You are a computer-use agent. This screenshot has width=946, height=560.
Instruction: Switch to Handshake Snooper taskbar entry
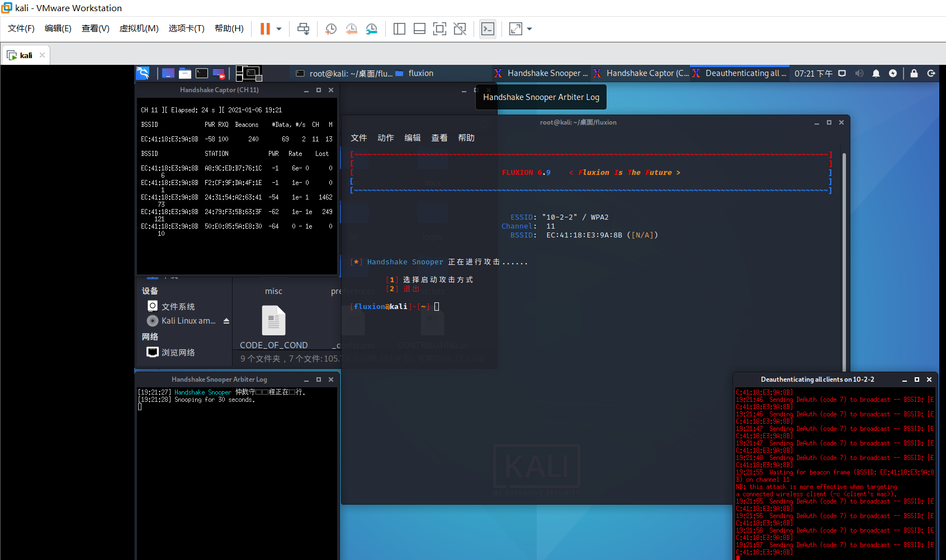[541, 73]
